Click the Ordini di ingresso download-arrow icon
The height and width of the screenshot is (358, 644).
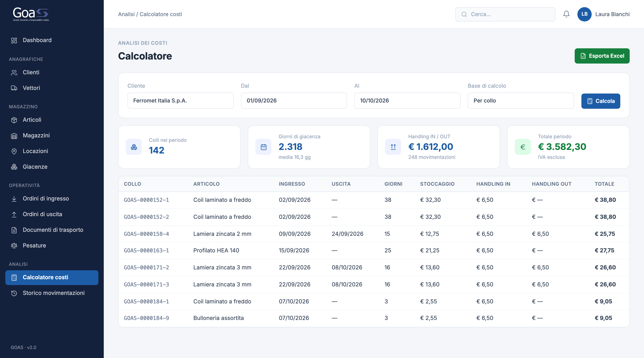click(14, 199)
